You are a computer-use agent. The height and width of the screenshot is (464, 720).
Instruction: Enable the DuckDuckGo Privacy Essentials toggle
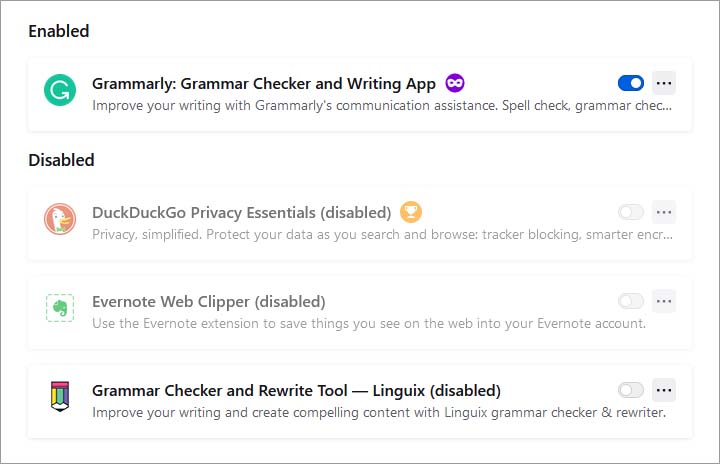pos(631,212)
